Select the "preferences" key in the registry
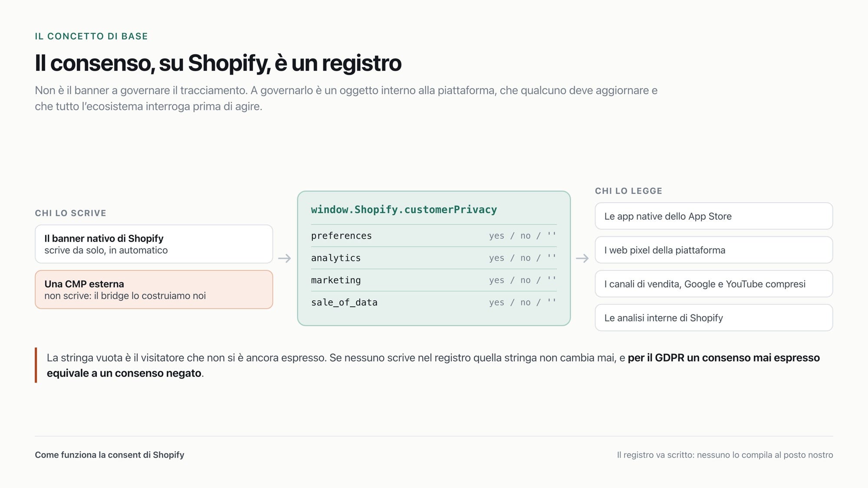Screen dimensions: 868x488 tap(342, 236)
